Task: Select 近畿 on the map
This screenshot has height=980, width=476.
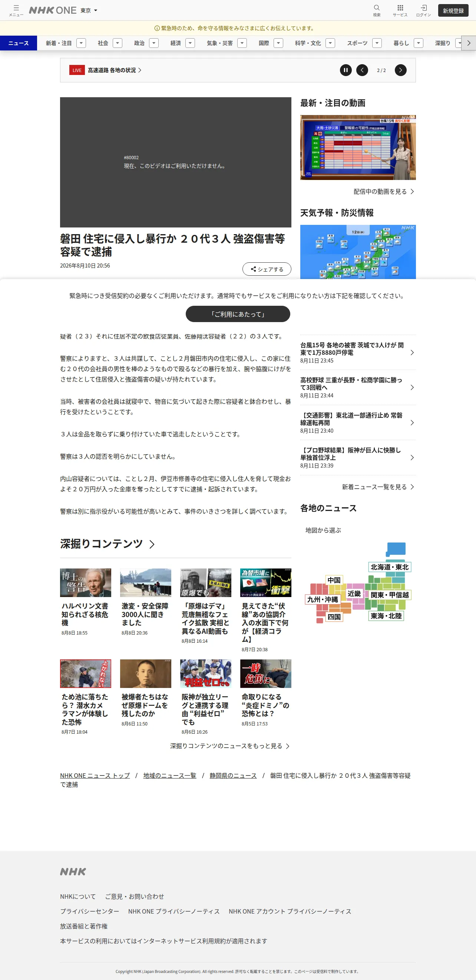Action: coord(354,593)
